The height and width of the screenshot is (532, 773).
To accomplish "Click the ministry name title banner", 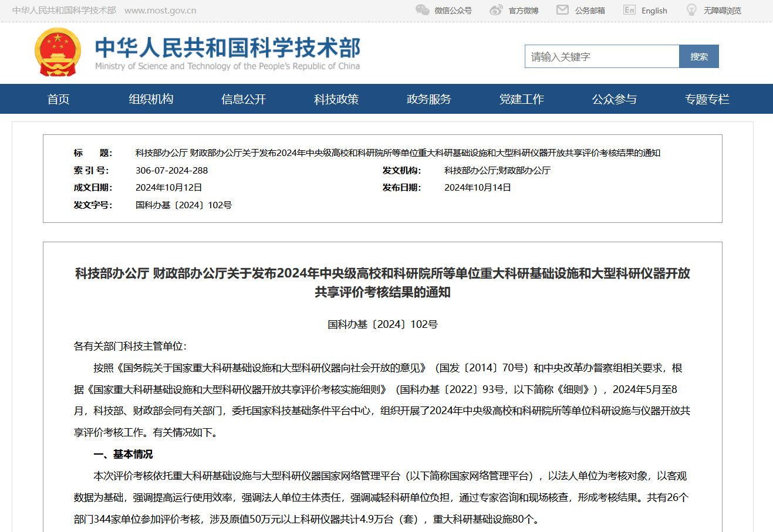I will (228, 53).
